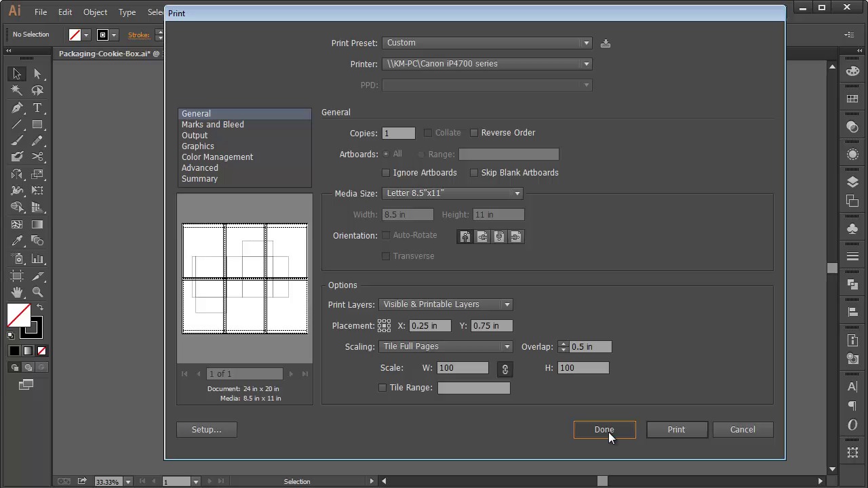
Task: Enable the Reverse Order checkbox
Action: pos(474,133)
